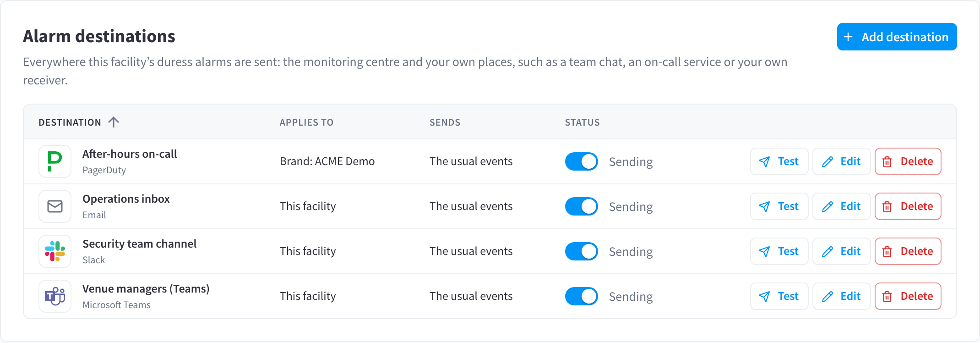
Task: Click the PagerDuty logo icon
Action: [55, 161]
